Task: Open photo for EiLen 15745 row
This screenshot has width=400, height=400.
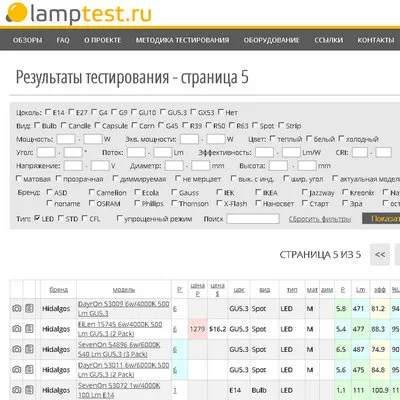Action: tap(17, 329)
